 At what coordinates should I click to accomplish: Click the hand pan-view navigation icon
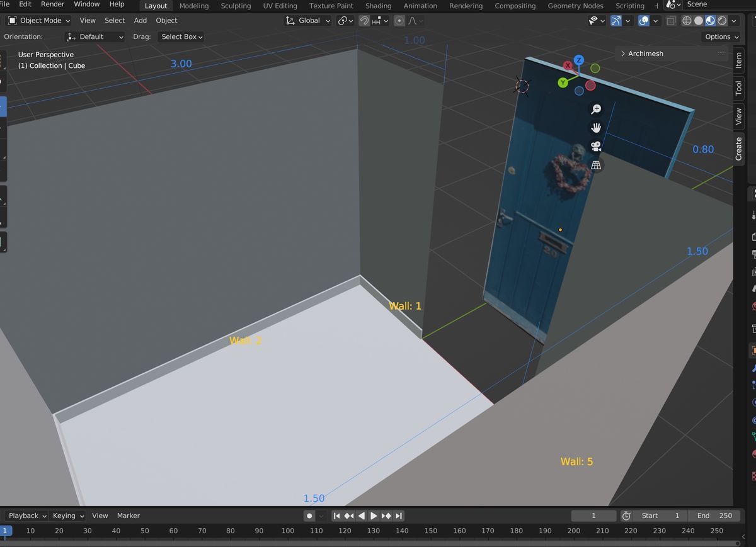pyautogui.click(x=595, y=128)
